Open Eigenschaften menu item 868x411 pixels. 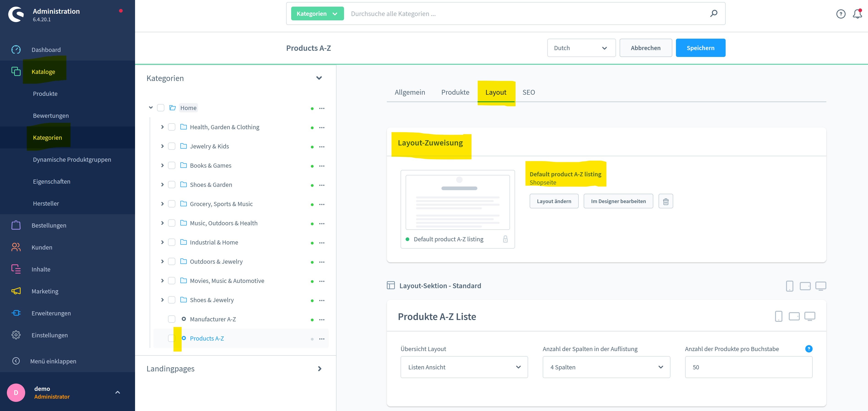[52, 181]
